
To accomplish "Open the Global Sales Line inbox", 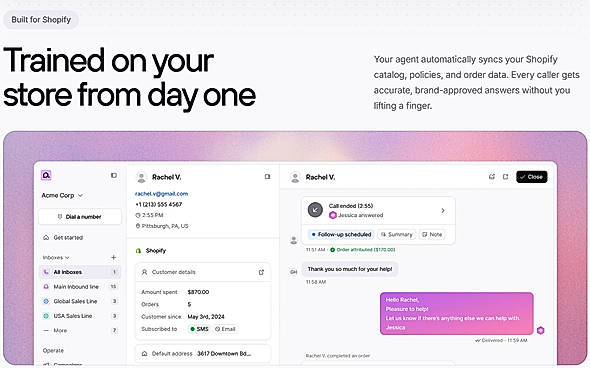I will (x=80, y=301).
